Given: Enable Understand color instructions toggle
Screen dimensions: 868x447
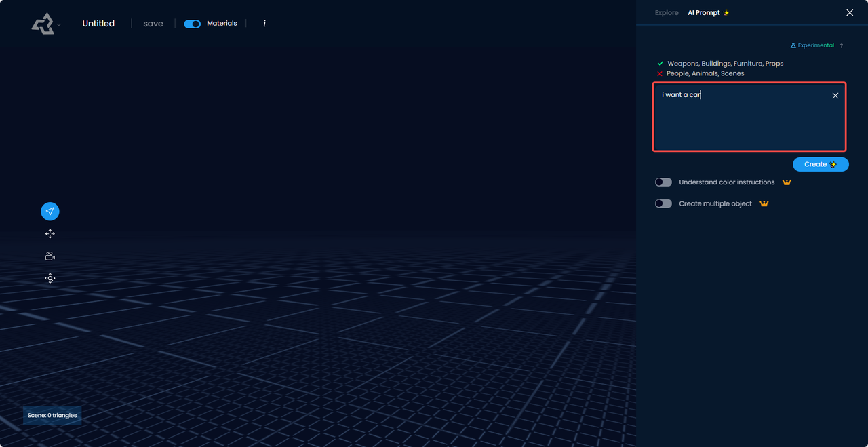Looking at the screenshot, I should click(x=663, y=182).
